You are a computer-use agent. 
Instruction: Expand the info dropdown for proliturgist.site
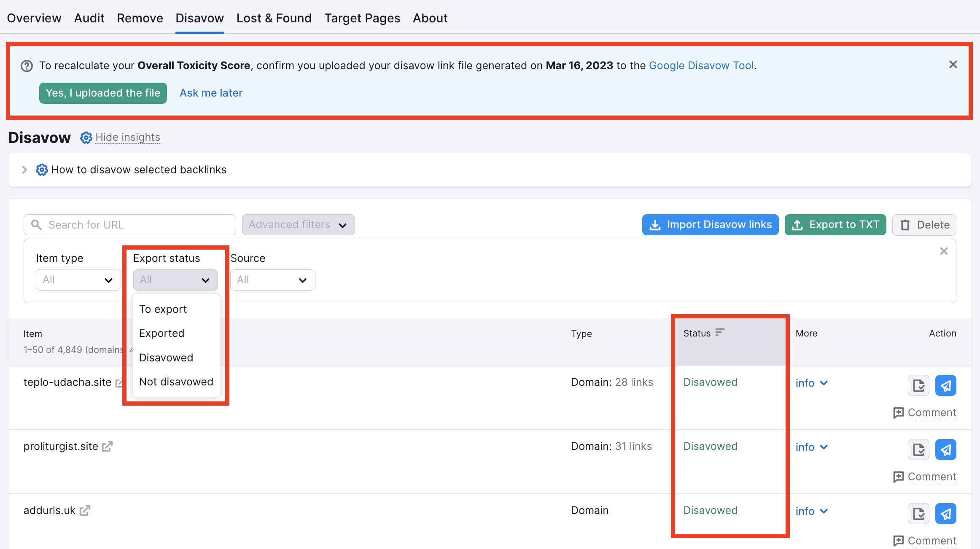[811, 447]
